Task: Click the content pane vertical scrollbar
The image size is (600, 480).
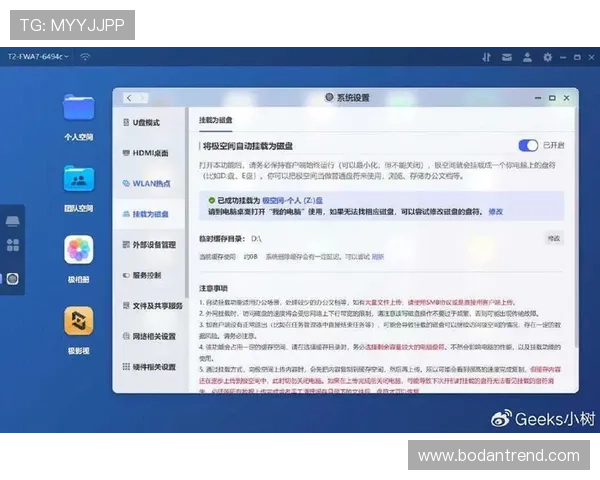Action: [576, 228]
